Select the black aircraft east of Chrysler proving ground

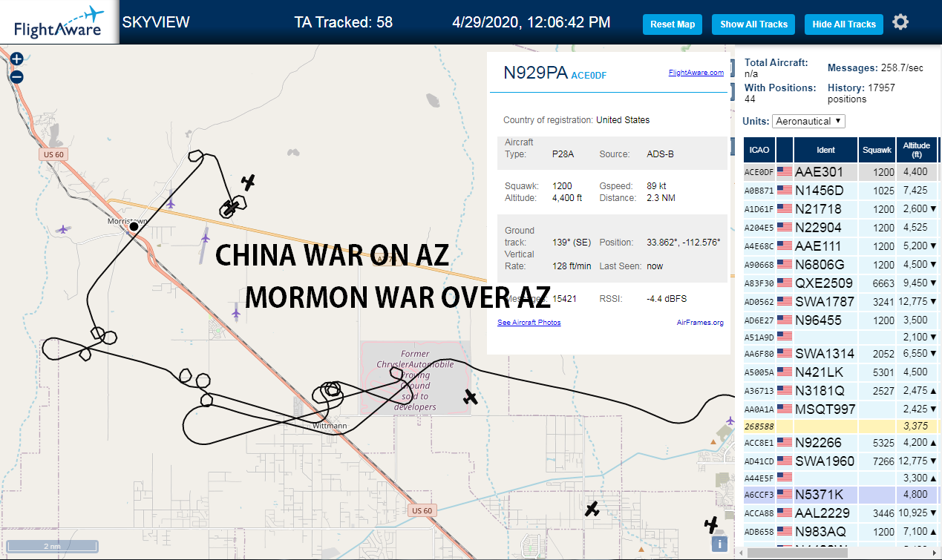coord(470,397)
